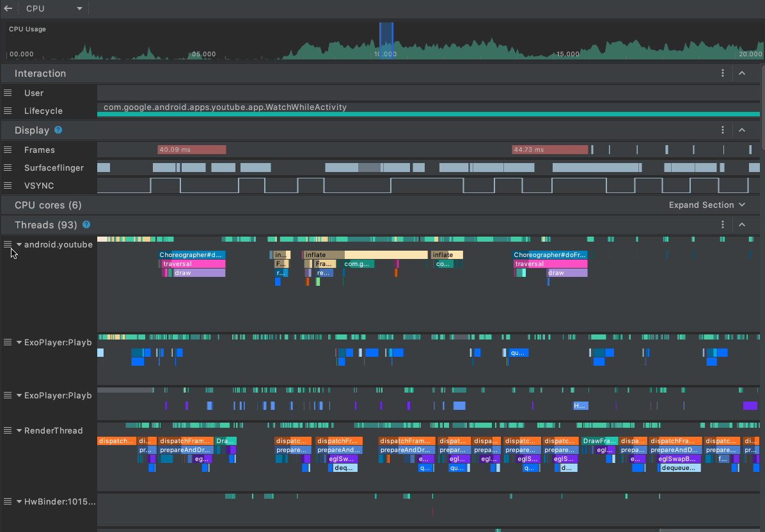Select the highlighted range in the CPU Usage timeline
The height and width of the screenshot is (532, 765).
[386, 40]
